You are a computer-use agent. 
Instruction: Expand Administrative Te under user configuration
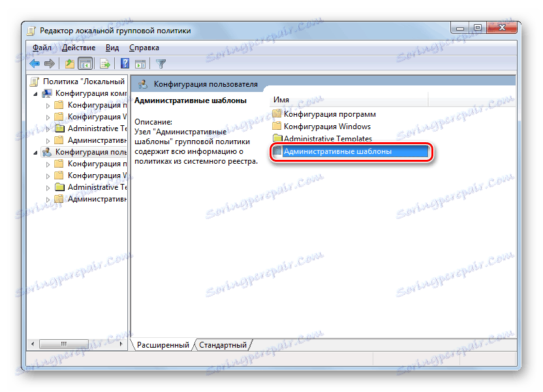point(48,188)
